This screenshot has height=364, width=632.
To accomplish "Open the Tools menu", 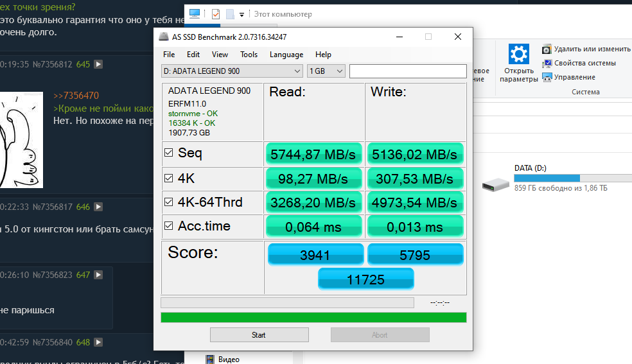I will pyautogui.click(x=249, y=55).
